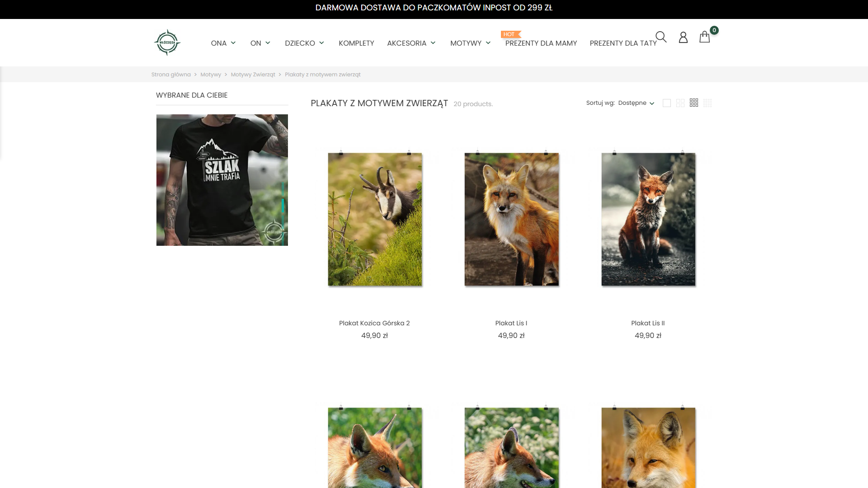This screenshot has height=488, width=868.
Task: Open PREZENTY DLA MAMY menu item
Action: [x=541, y=43]
